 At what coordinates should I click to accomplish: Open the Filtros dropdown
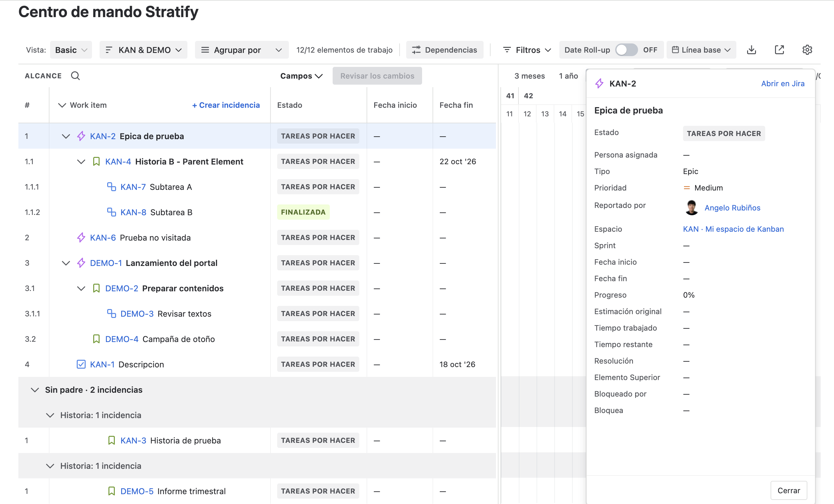tap(527, 50)
